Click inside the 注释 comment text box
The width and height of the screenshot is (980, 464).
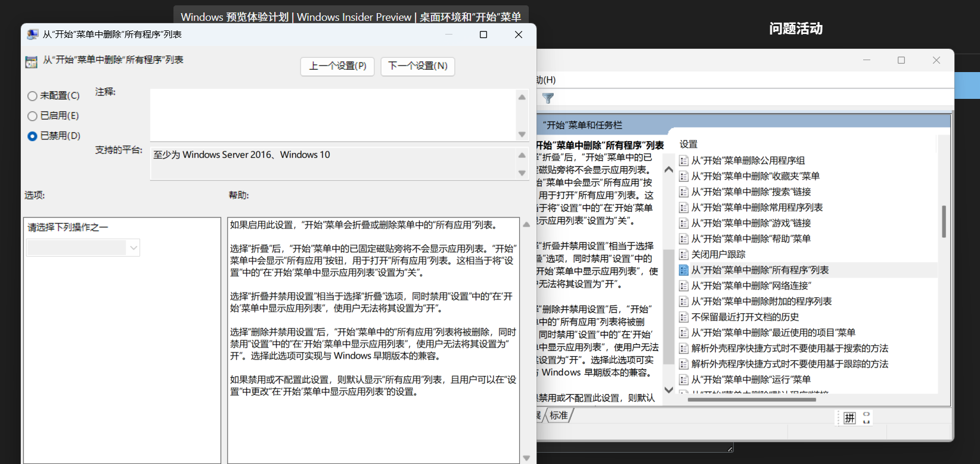[x=333, y=114]
